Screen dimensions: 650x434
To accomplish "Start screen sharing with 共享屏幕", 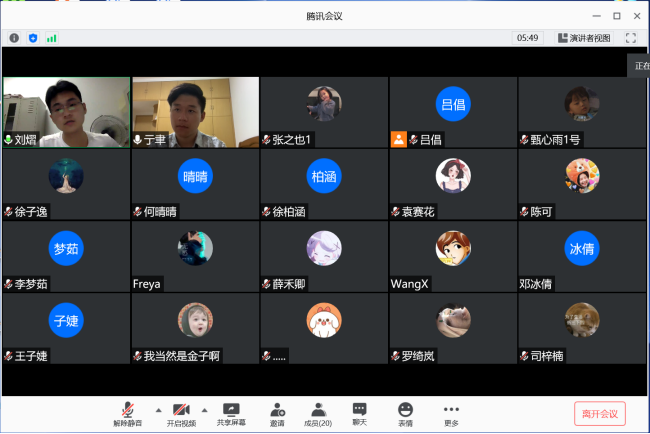I will pos(232,413).
